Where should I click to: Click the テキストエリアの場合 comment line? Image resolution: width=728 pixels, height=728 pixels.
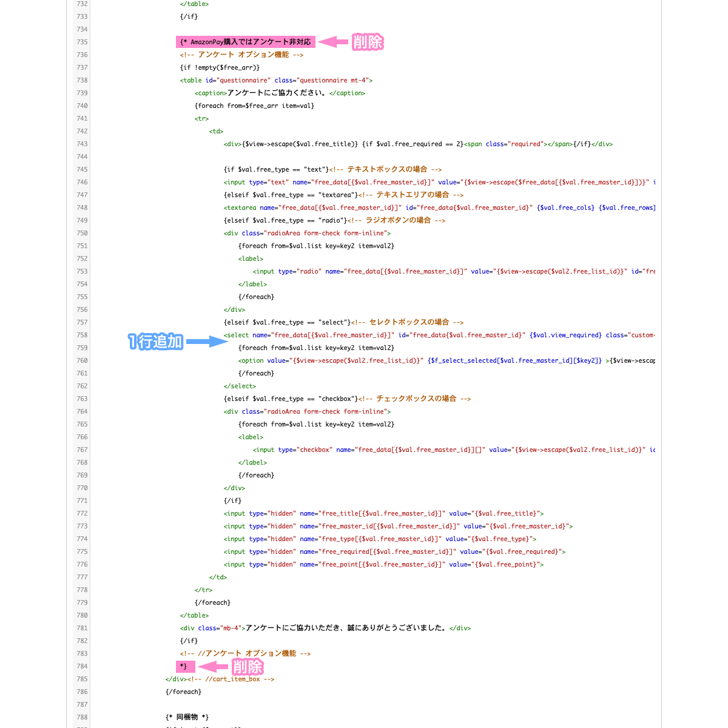(x=343, y=195)
